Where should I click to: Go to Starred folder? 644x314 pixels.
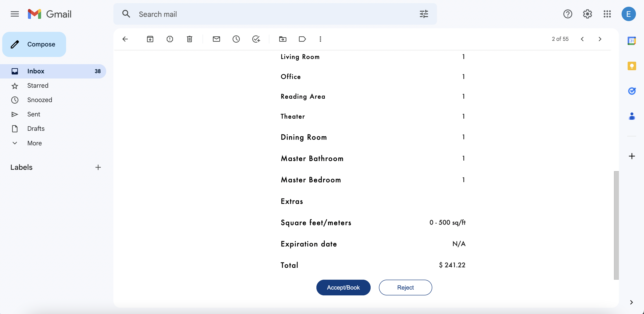tap(38, 86)
